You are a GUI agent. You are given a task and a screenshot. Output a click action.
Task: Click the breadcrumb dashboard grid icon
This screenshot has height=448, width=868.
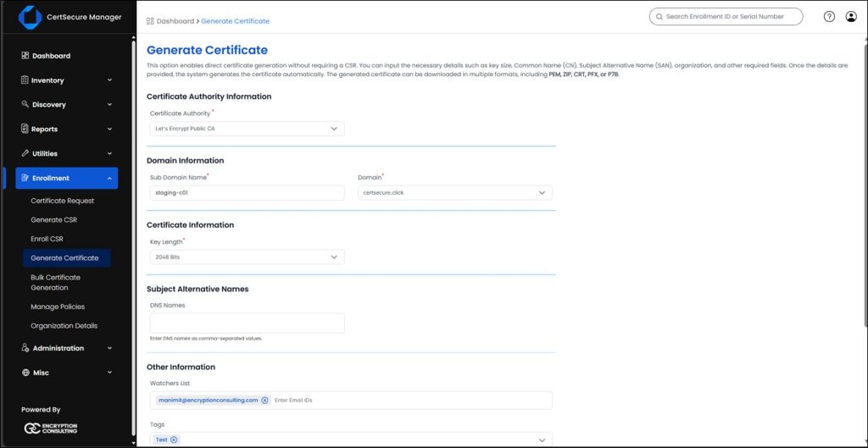pyautogui.click(x=150, y=21)
